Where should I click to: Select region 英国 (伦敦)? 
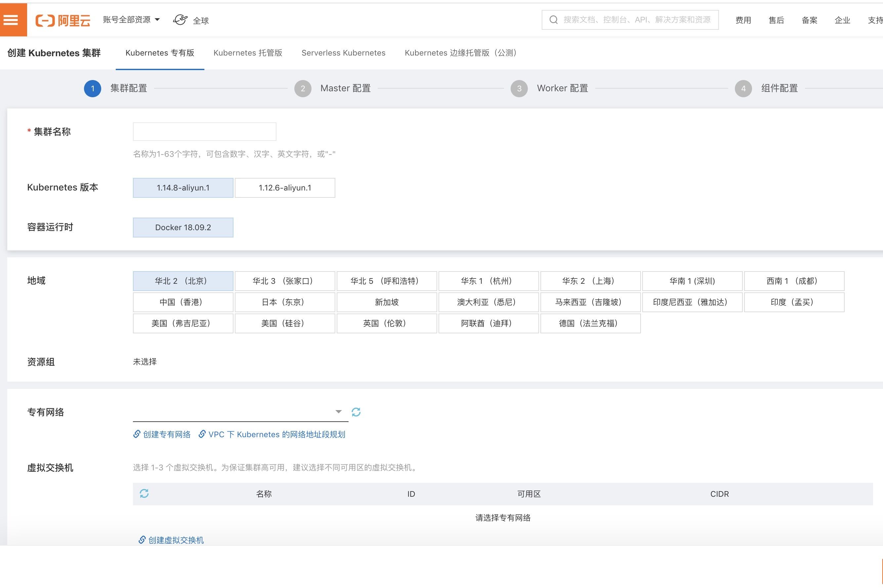point(387,323)
